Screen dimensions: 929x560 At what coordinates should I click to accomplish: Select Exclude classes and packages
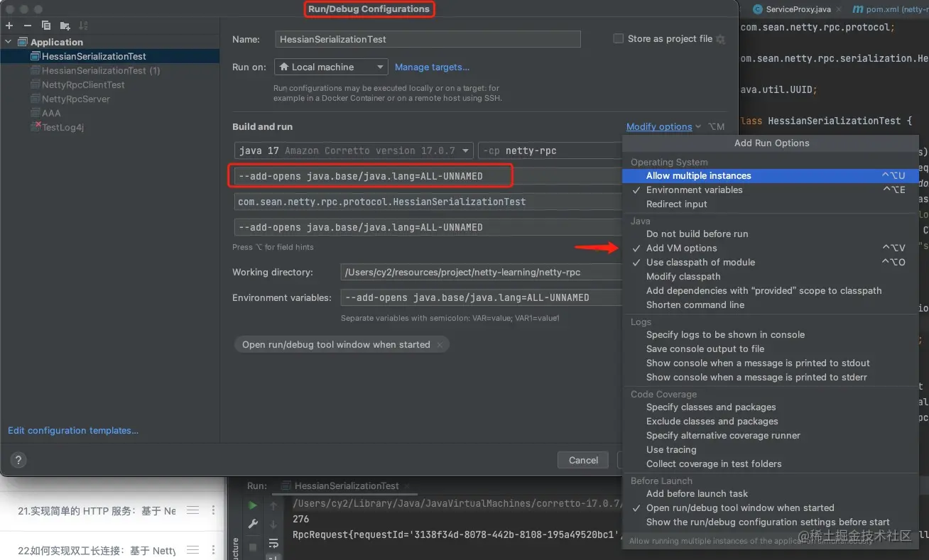click(770, 421)
